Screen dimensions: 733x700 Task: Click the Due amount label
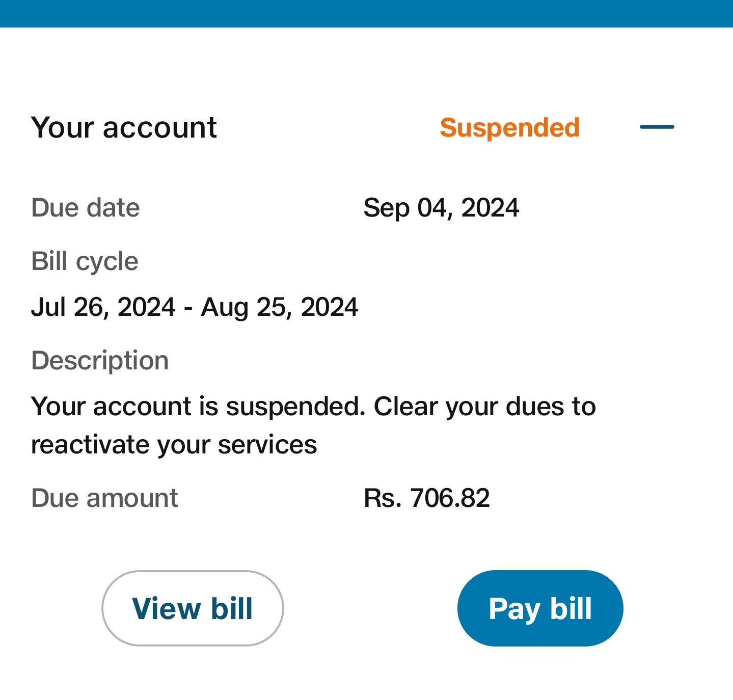(x=104, y=498)
